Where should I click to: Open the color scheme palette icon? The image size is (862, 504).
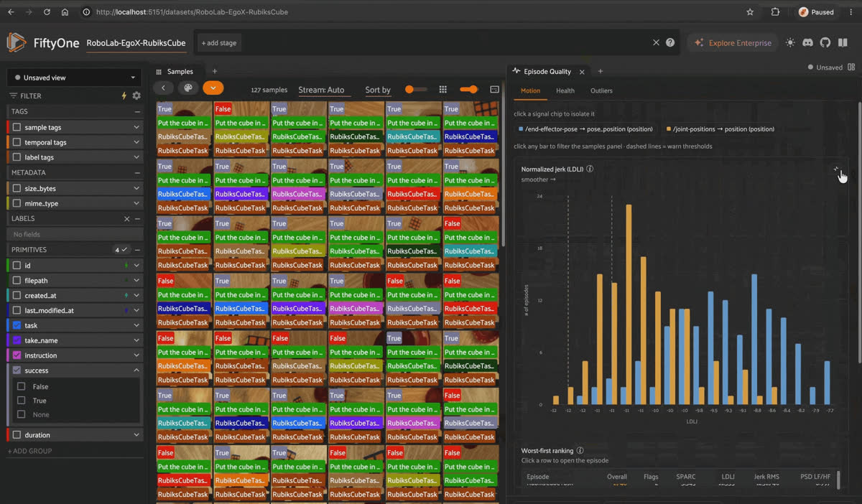(188, 88)
